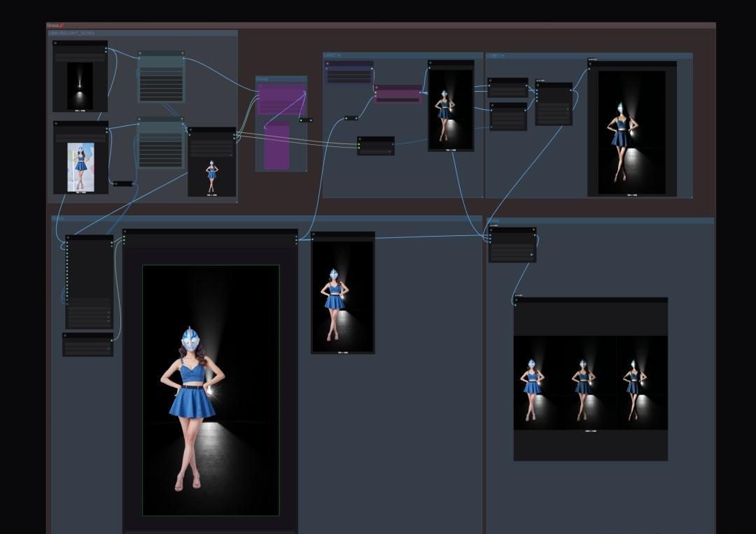Click the yellow badge on the small node in the bottom-right group
The height and width of the screenshot is (534, 756).
tap(533, 230)
